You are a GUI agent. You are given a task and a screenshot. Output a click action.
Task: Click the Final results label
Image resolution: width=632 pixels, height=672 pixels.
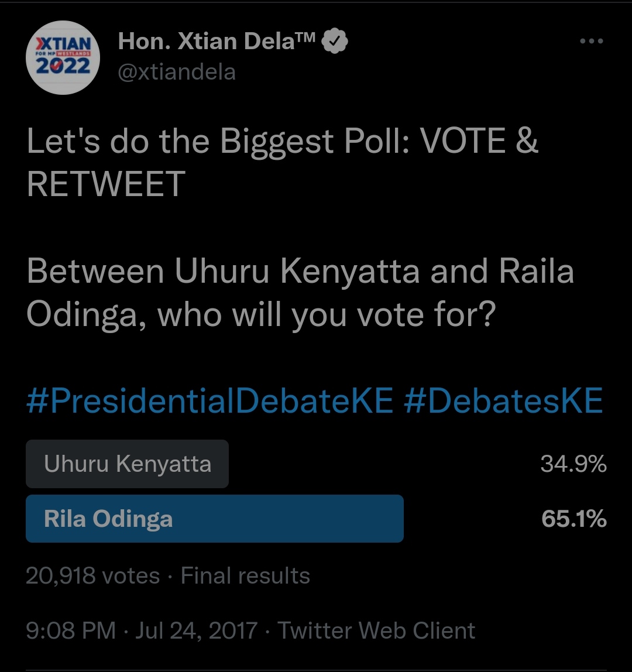pos(245,575)
